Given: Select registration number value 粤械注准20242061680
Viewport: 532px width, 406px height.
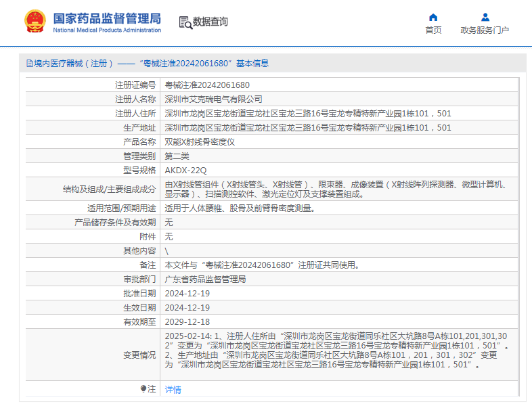Looking at the screenshot, I should click(207, 85).
